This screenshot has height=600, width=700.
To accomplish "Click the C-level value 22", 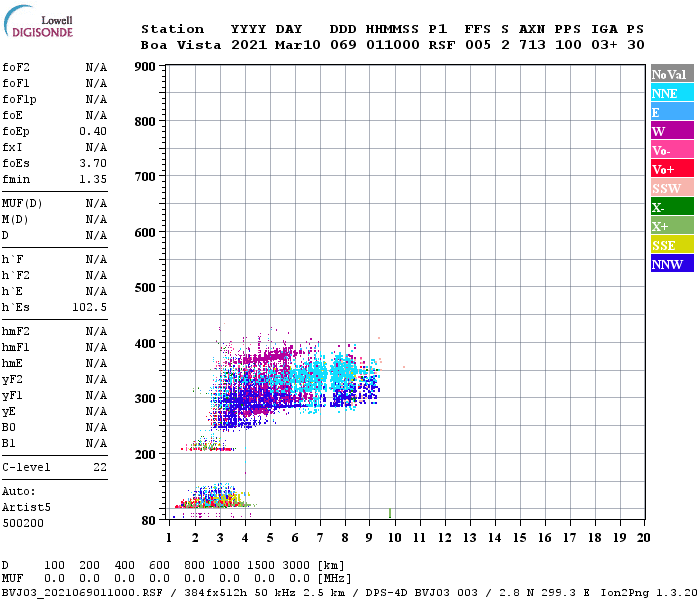I will [100, 467].
